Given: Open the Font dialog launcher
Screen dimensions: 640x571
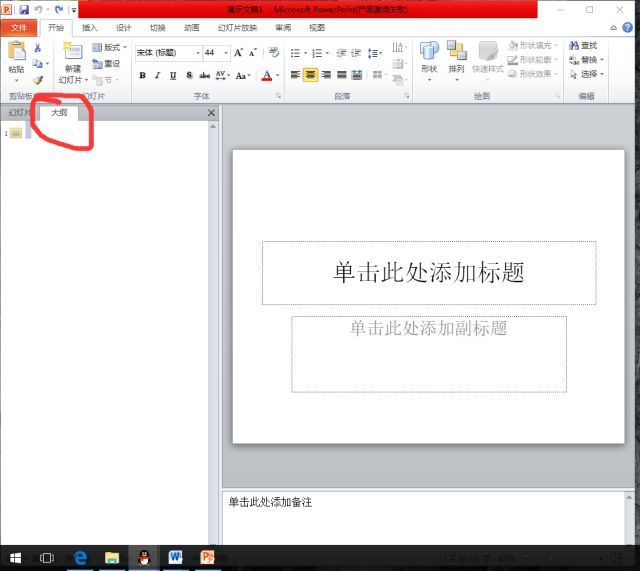Looking at the screenshot, I should tap(279, 96).
